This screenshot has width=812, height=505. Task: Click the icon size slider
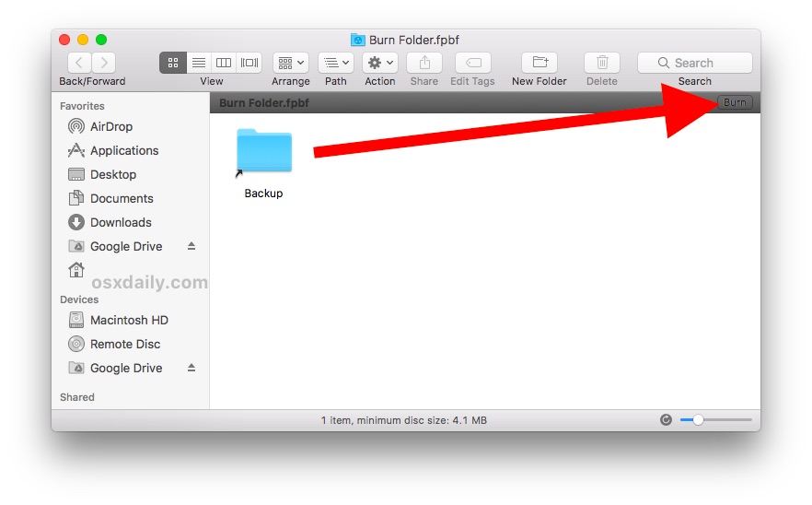tap(715, 420)
